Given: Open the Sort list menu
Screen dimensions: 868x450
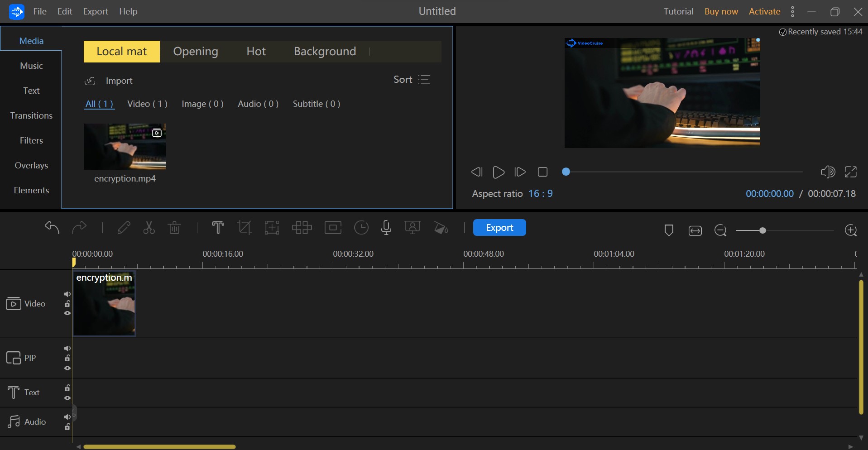Looking at the screenshot, I should (x=424, y=80).
